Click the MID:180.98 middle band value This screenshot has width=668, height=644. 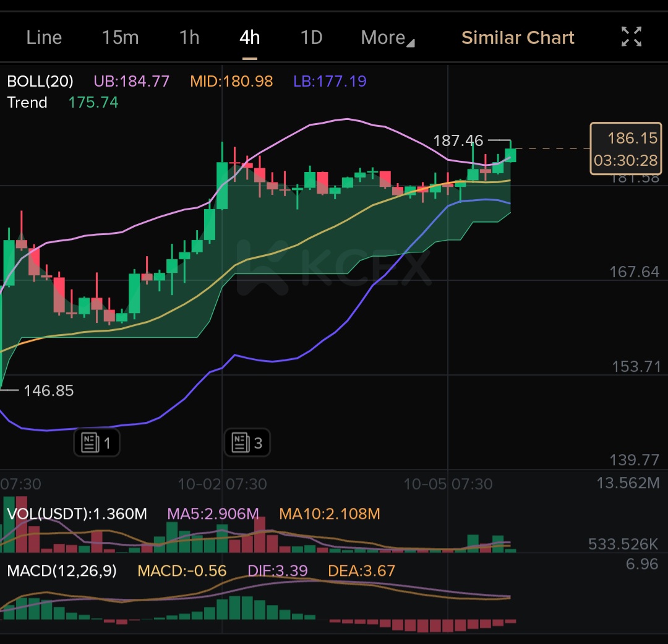click(231, 81)
